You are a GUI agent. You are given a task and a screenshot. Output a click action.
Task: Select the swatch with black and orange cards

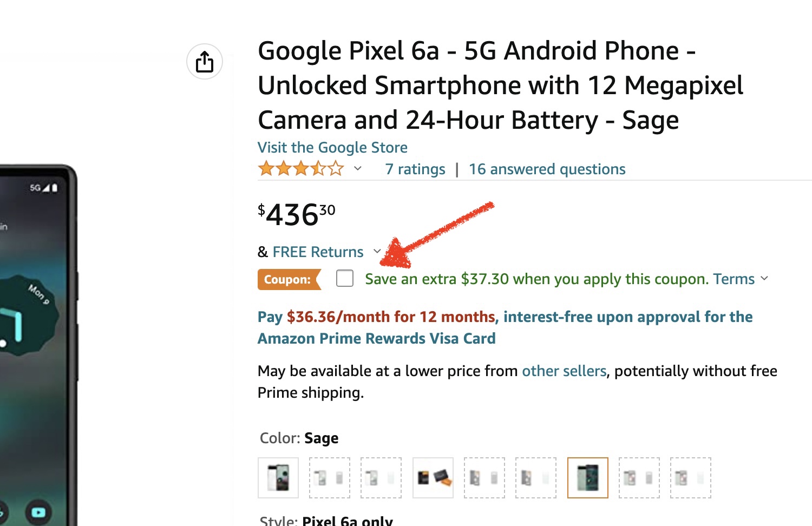coord(433,478)
